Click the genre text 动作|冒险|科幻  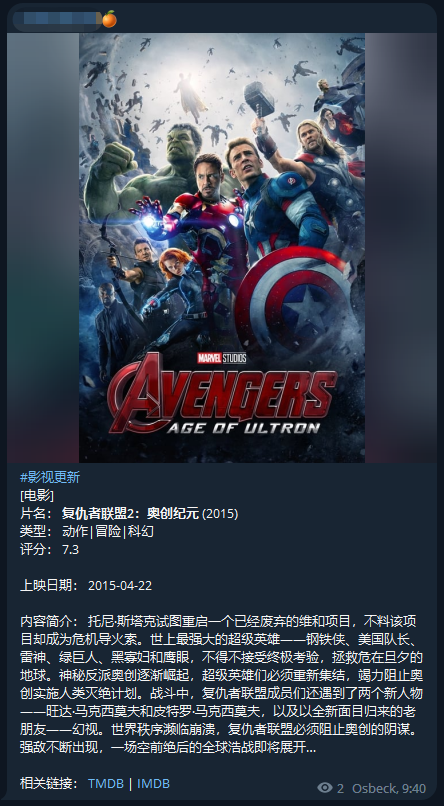point(107,532)
